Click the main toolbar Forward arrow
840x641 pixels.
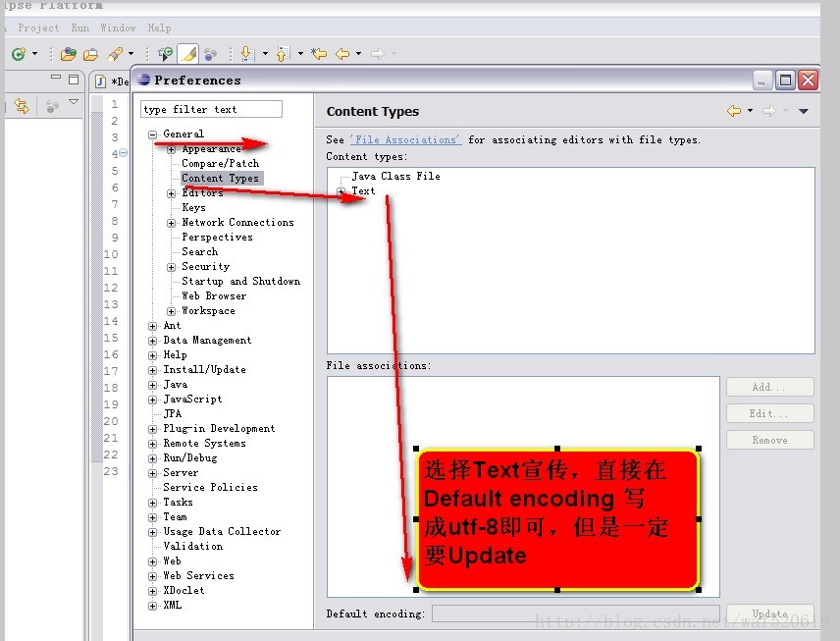378,54
